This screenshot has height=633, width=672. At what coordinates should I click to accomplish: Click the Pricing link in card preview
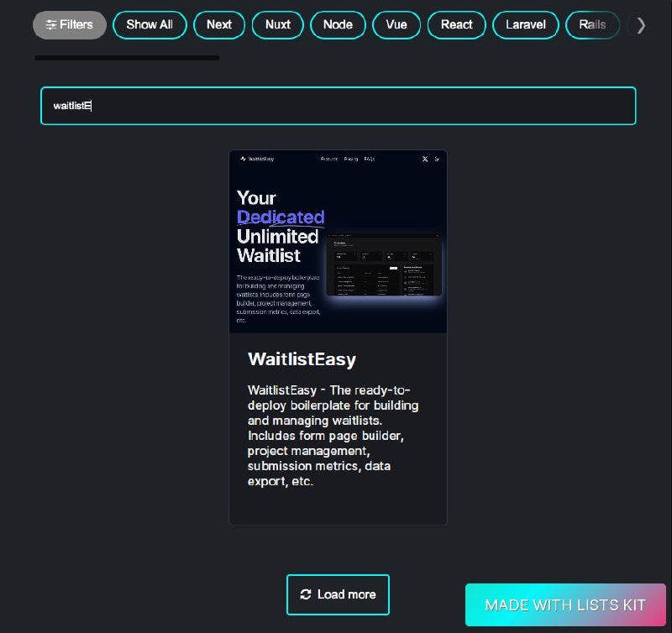350,159
